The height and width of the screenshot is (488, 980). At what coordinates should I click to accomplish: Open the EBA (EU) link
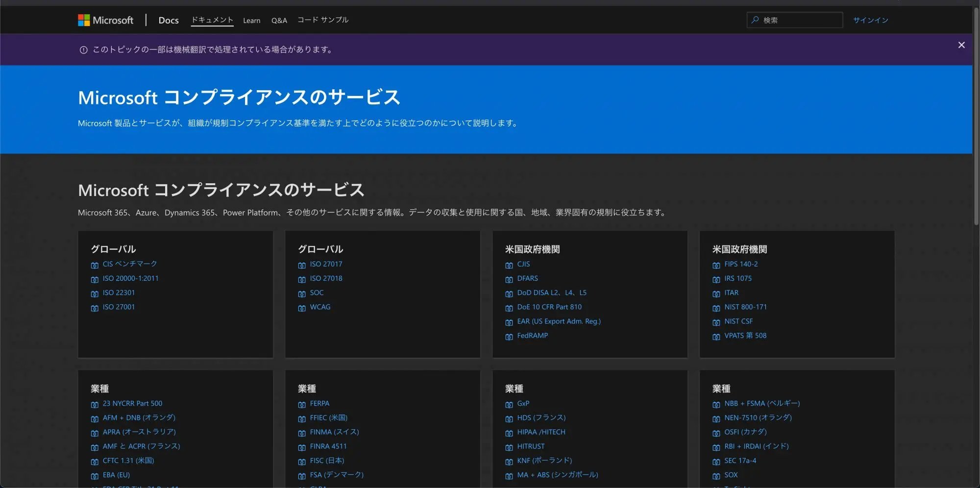116,475
